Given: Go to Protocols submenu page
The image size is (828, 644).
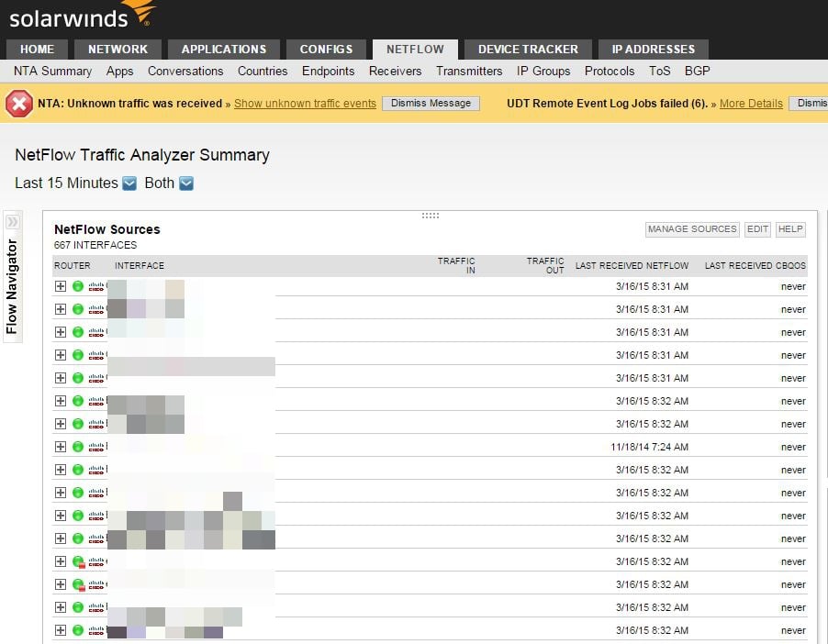Looking at the screenshot, I should (x=610, y=72).
